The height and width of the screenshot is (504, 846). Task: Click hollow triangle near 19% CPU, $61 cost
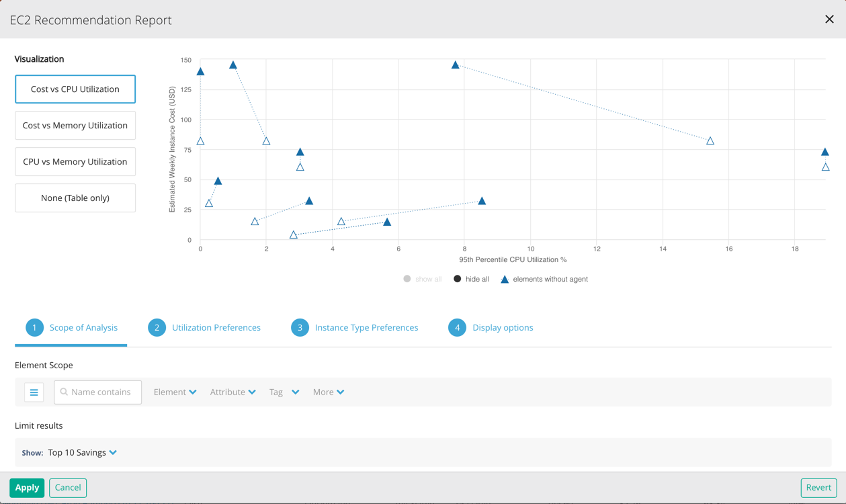pyautogui.click(x=826, y=167)
